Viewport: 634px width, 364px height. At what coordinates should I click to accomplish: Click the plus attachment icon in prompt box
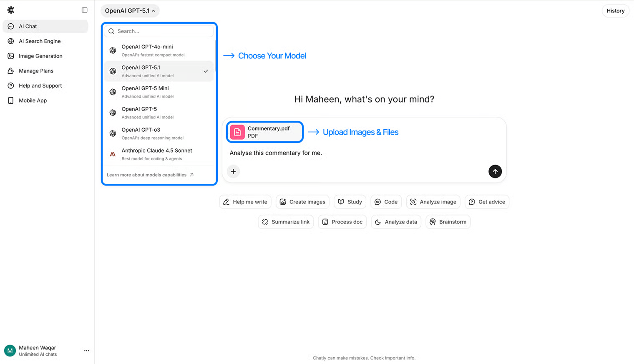click(233, 171)
